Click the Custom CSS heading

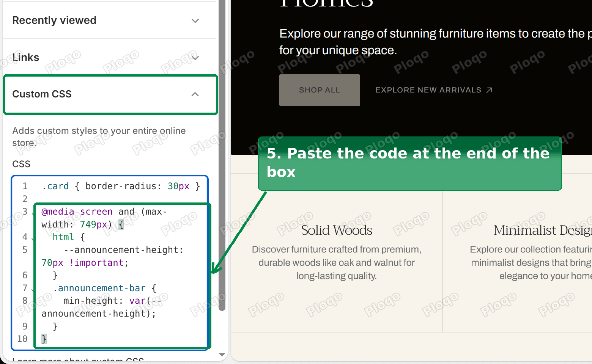click(42, 94)
